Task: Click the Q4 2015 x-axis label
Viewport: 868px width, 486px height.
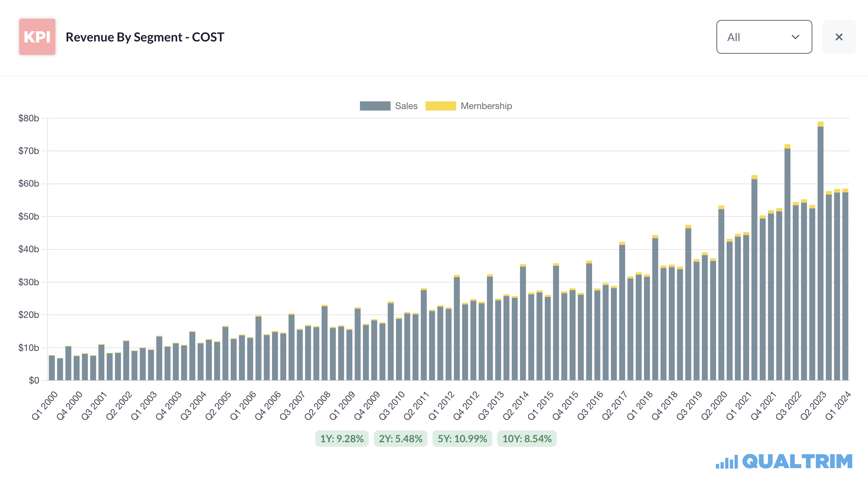Action: tap(565, 405)
